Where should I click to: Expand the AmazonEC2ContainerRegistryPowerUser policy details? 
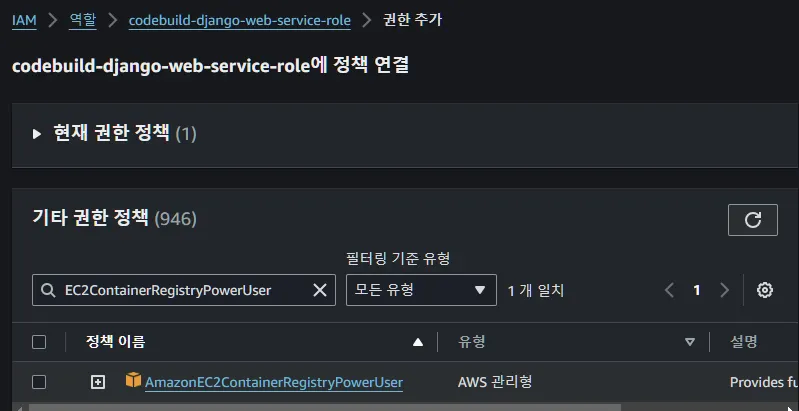[x=97, y=382]
